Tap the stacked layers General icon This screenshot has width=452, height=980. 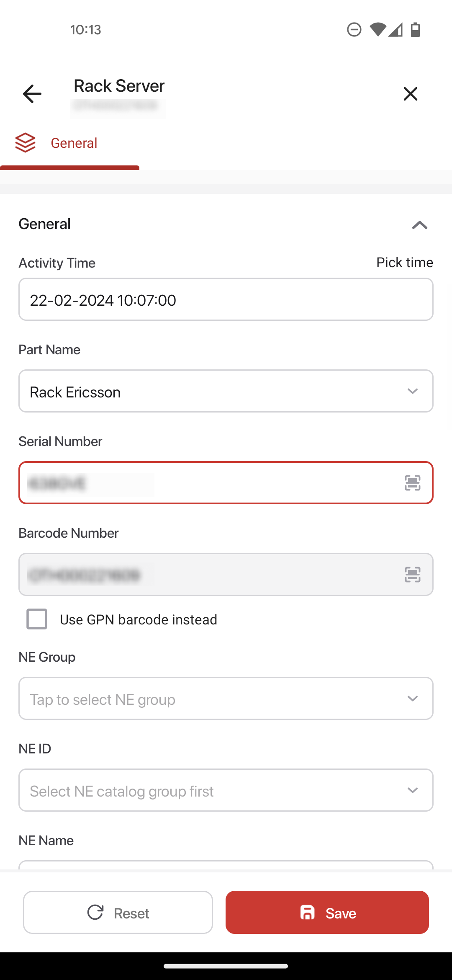26,143
